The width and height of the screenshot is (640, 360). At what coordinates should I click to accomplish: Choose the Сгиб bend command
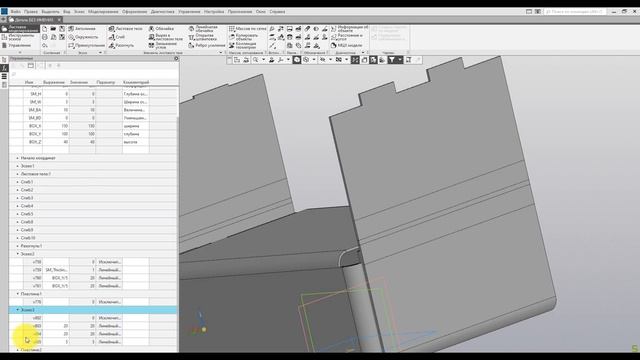pos(117,37)
